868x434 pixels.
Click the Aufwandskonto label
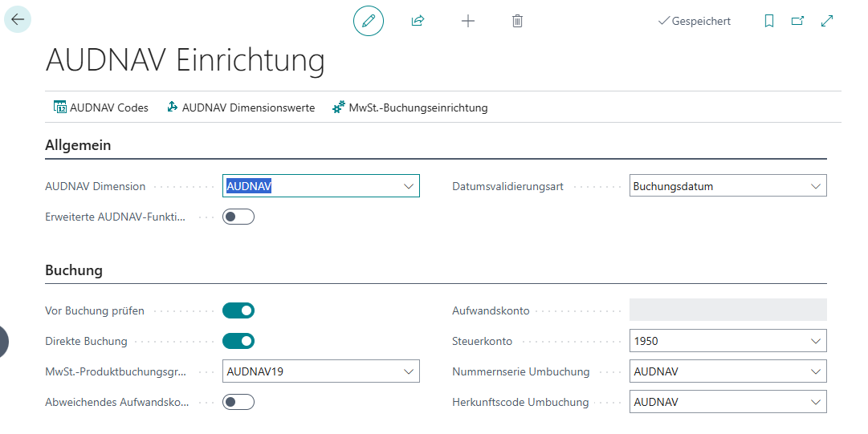point(491,310)
